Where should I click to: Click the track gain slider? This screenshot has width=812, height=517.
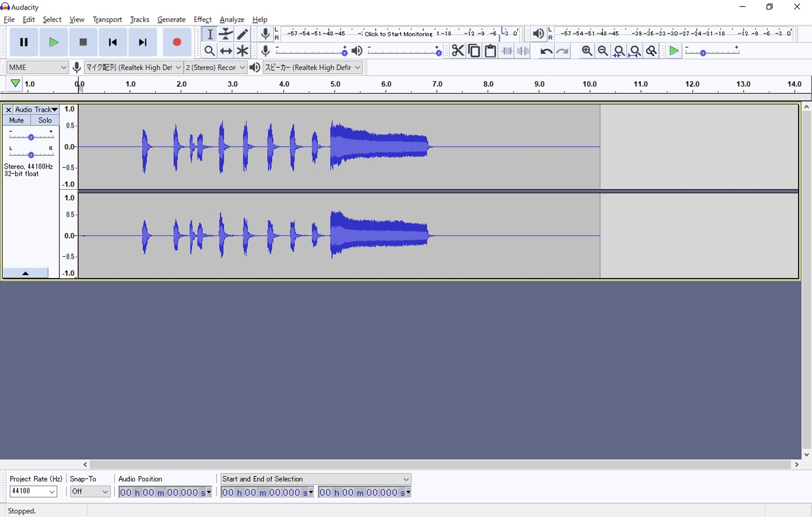point(31,137)
